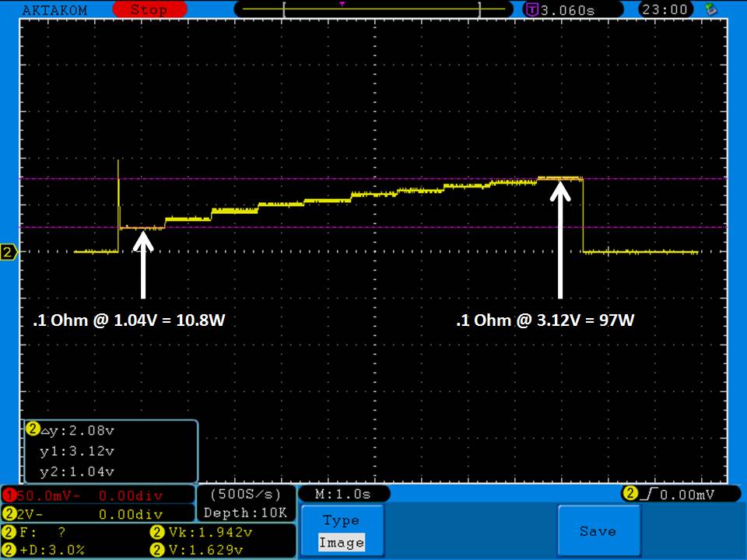This screenshot has height=560, width=747.
Task: Click the M:1.0s timebase readout
Action: (343, 494)
